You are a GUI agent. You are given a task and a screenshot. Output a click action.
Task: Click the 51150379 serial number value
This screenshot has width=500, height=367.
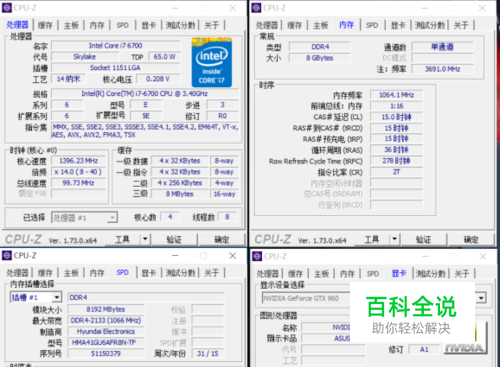106,353
